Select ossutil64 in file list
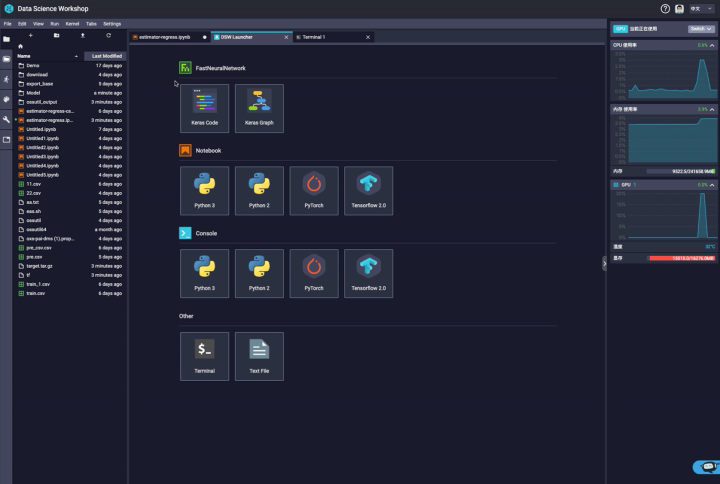 pyautogui.click(x=70, y=230)
